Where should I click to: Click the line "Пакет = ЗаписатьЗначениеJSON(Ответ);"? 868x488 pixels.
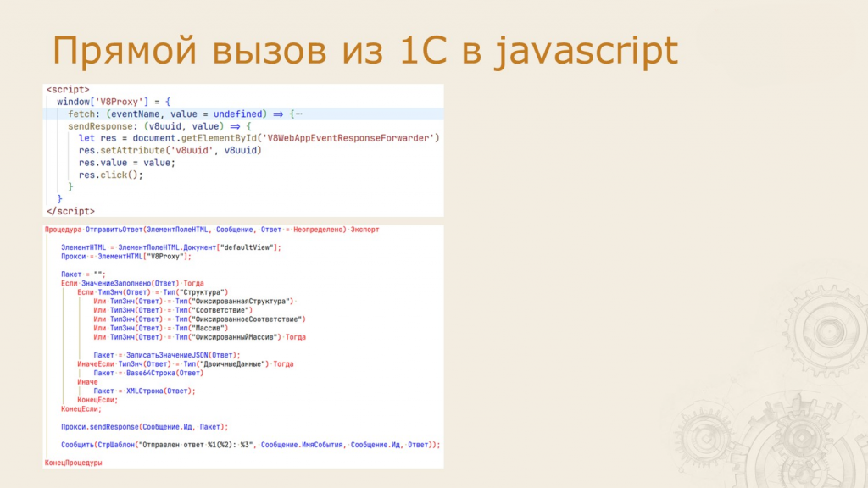(167, 355)
